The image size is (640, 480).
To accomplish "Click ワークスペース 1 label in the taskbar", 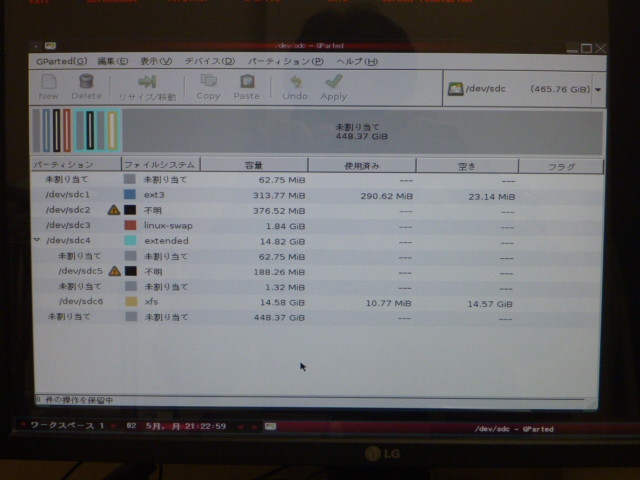I will click(67, 426).
